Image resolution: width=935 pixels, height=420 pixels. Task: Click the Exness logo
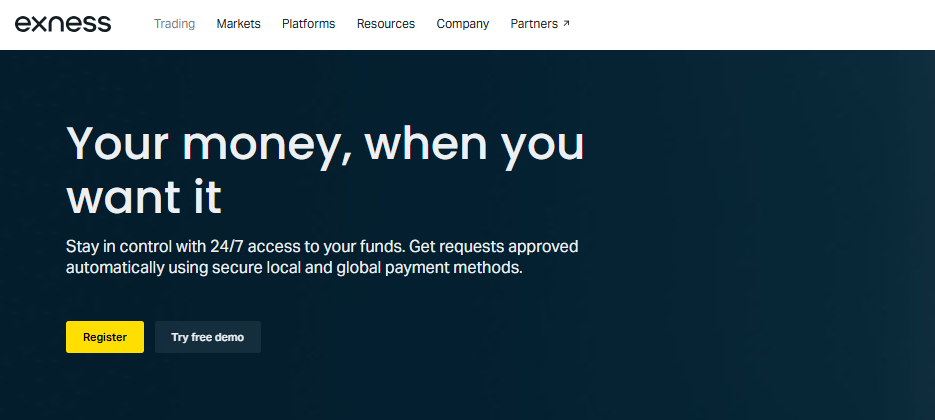(x=63, y=24)
